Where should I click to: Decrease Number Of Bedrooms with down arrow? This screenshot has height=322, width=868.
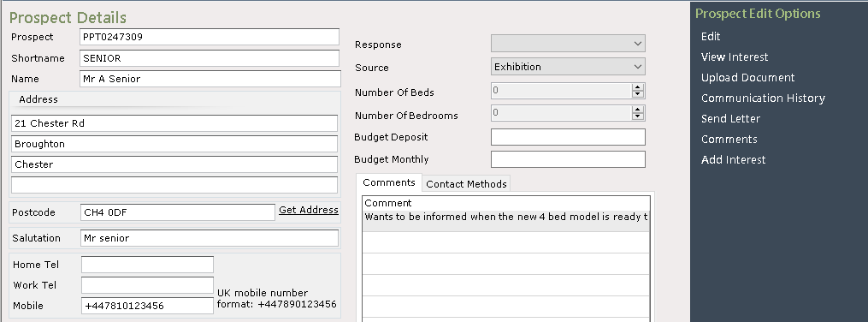click(638, 116)
